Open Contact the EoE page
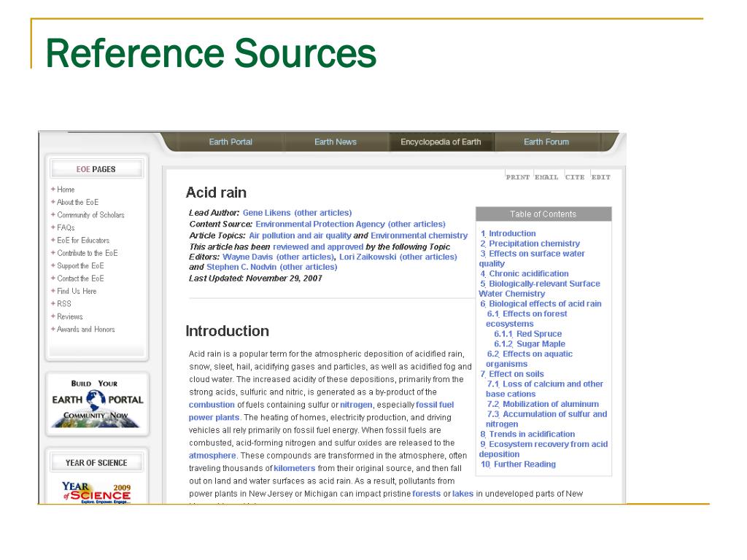Viewport: 747px width, 560px height. pos(80,279)
